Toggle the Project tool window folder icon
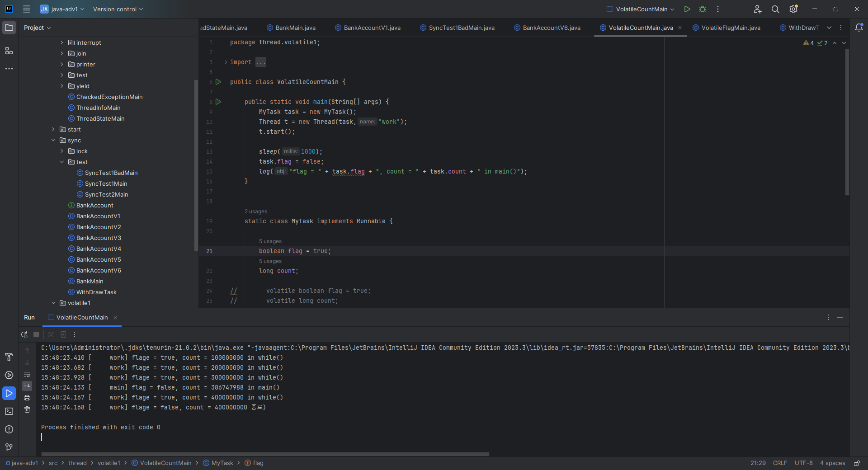Viewport: 868px width, 470px height. (x=9, y=28)
